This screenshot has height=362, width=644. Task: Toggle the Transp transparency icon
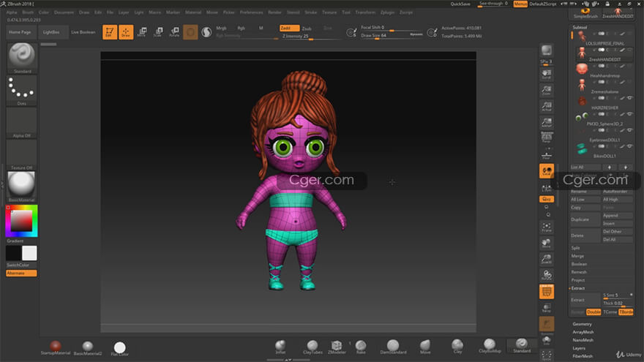pyautogui.click(x=547, y=308)
